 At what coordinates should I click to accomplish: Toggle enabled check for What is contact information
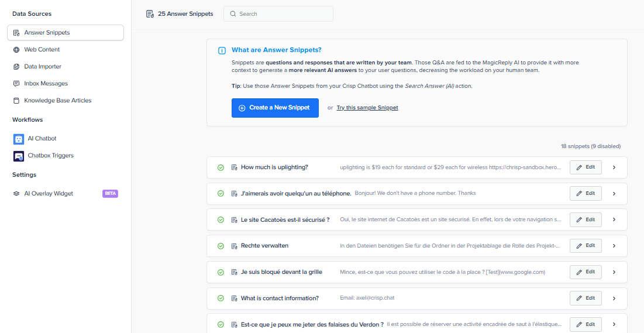pyautogui.click(x=221, y=298)
